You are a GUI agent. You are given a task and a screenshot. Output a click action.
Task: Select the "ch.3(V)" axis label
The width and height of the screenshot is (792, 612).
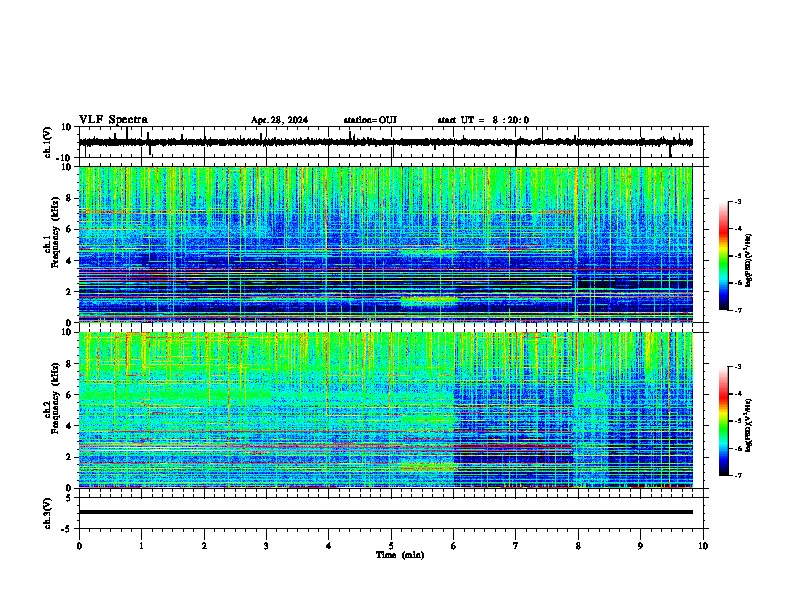click(48, 513)
